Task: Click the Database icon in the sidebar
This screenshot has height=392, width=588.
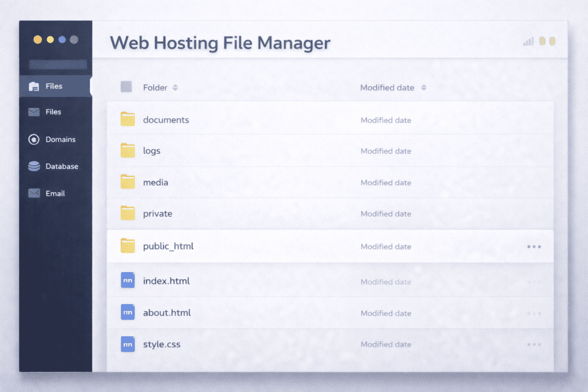Action: pos(33,166)
